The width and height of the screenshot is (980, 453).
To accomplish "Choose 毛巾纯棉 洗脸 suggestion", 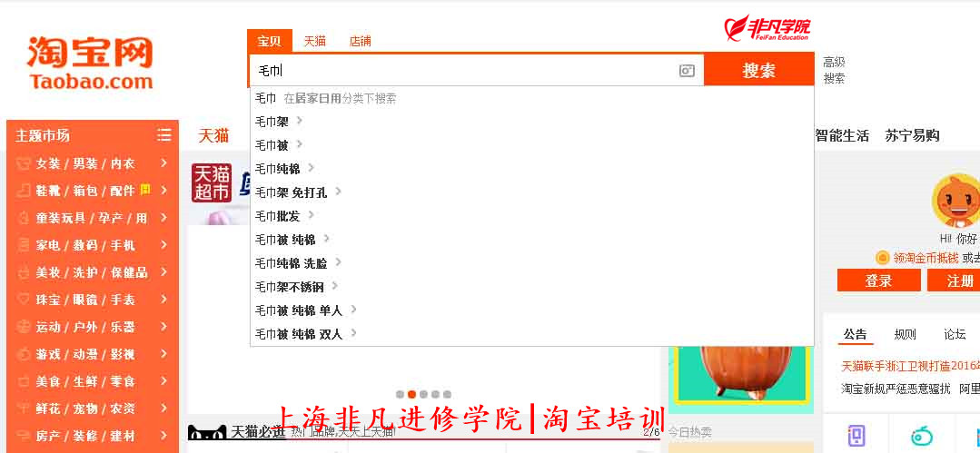I will pos(532,263).
